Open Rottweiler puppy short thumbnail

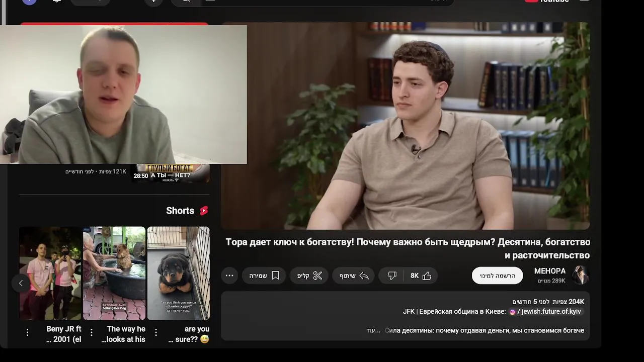click(x=178, y=273)
